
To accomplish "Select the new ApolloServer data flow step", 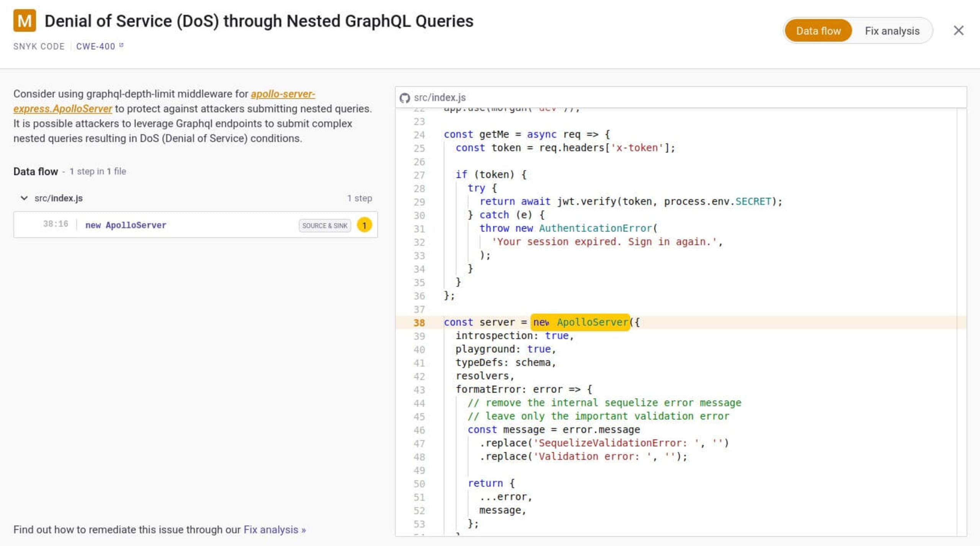I will coord(196,225).
